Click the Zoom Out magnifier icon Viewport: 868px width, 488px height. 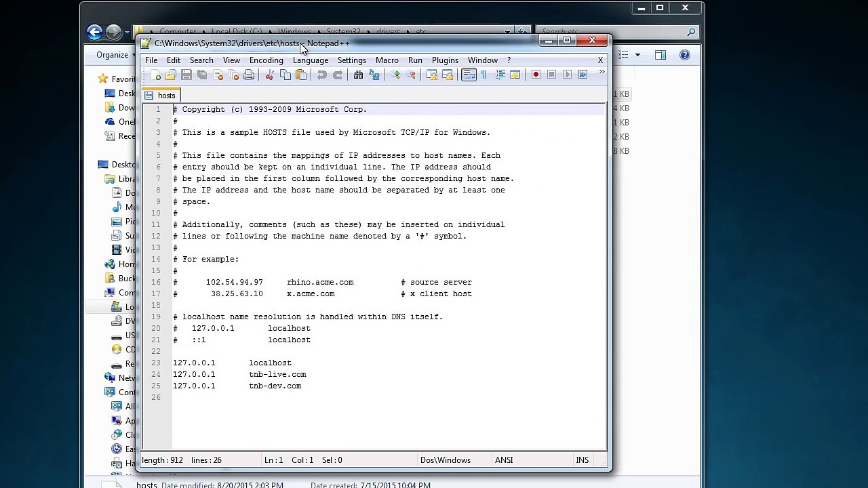pos(410,75)
